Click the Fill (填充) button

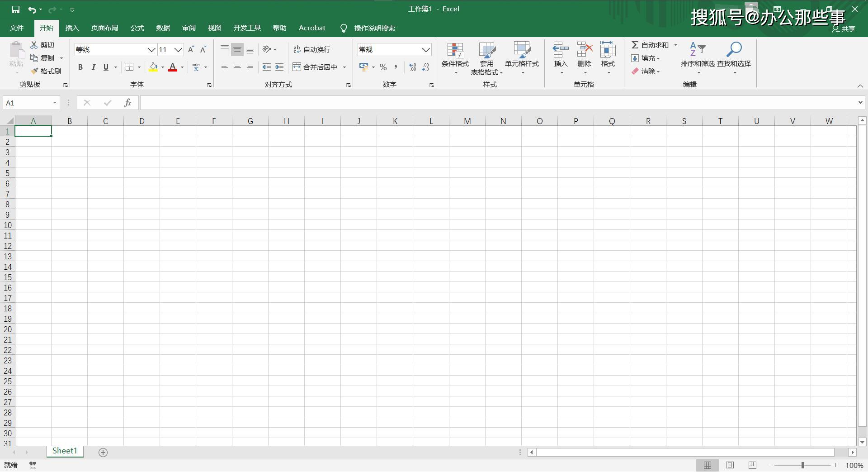pos(646,58)
